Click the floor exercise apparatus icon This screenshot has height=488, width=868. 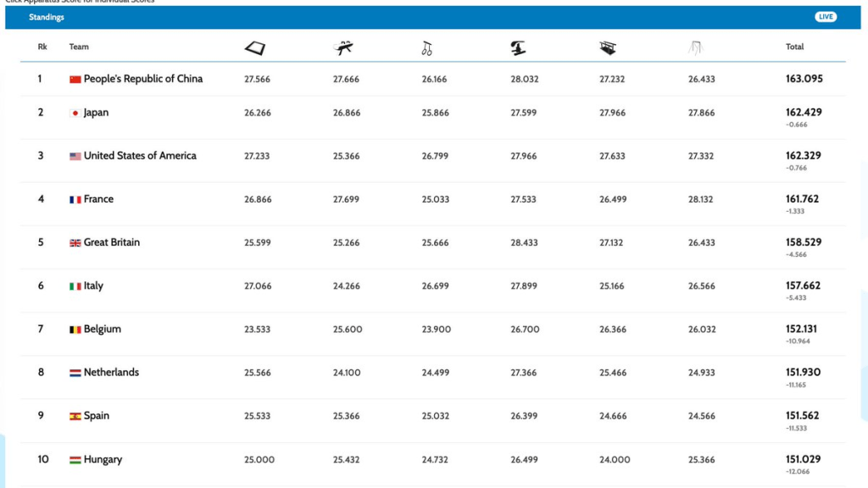coord(254,48)
